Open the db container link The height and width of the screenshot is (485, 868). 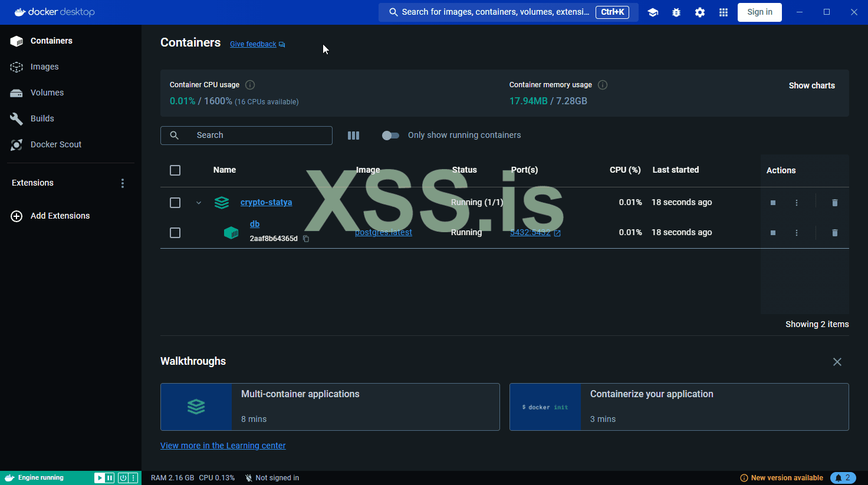255,224
